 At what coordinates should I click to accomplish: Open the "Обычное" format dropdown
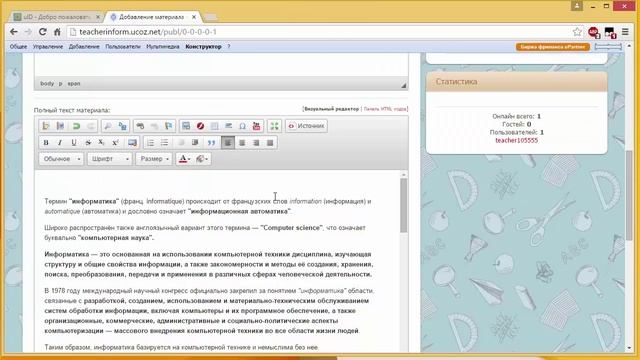coord(62,159)
